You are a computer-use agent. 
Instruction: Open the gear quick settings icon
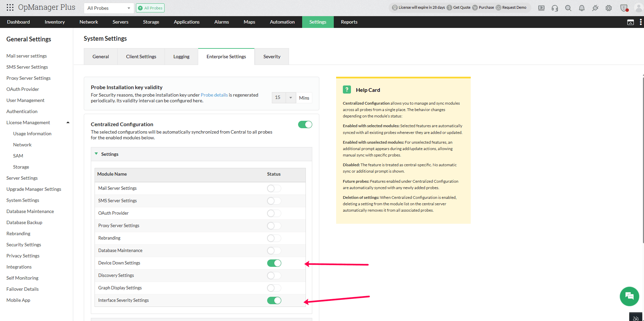[609, 8]
